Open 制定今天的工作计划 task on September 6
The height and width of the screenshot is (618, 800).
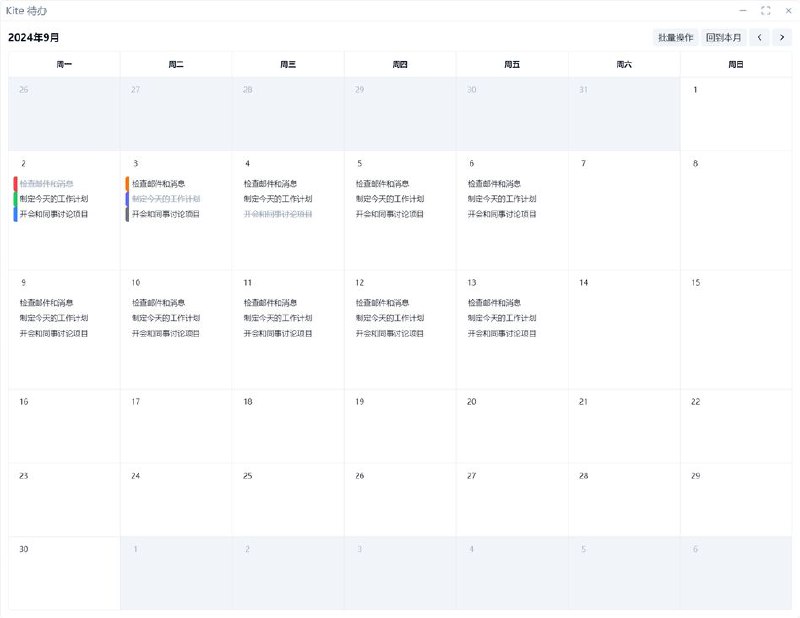pos(502,199)
